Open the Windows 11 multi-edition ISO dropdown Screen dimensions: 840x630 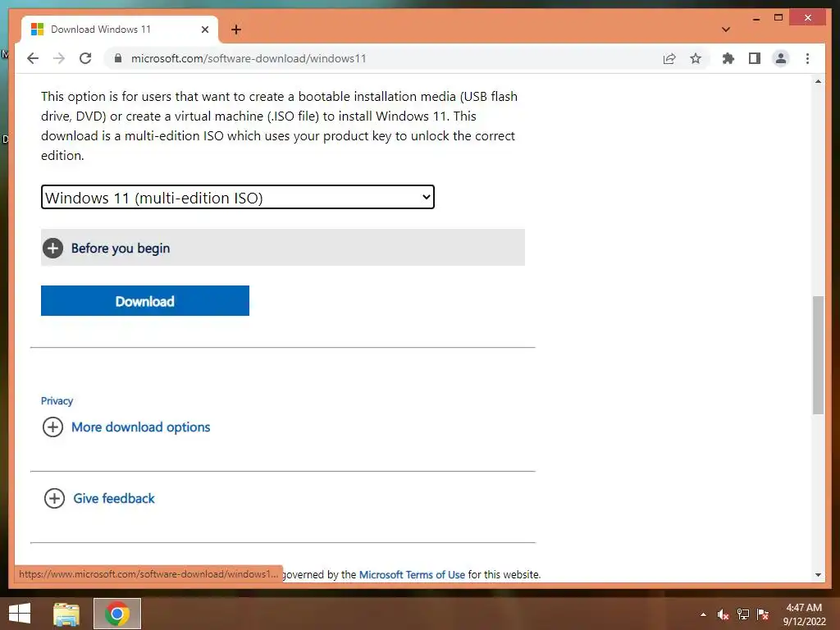pyautogui.click(x=238, y=197)
